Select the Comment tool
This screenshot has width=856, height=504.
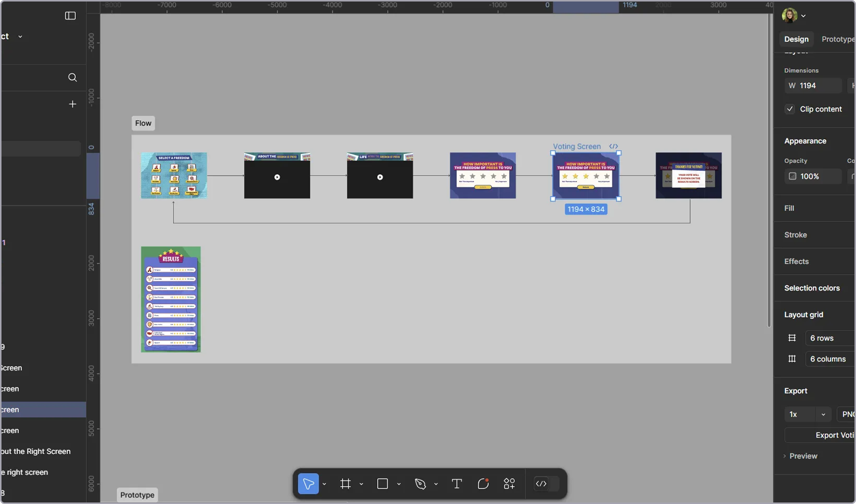(483, 484)
